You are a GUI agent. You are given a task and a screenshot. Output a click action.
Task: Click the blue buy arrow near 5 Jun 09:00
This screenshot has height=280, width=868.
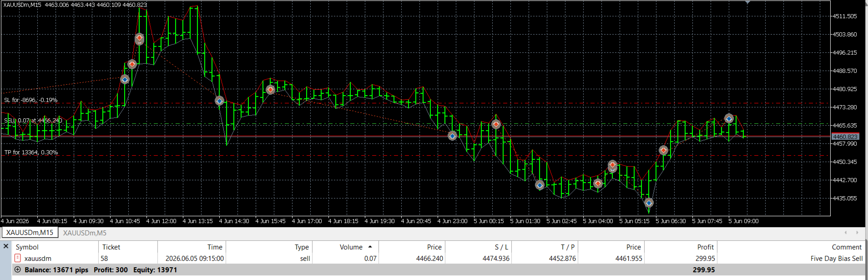[729, 119]
